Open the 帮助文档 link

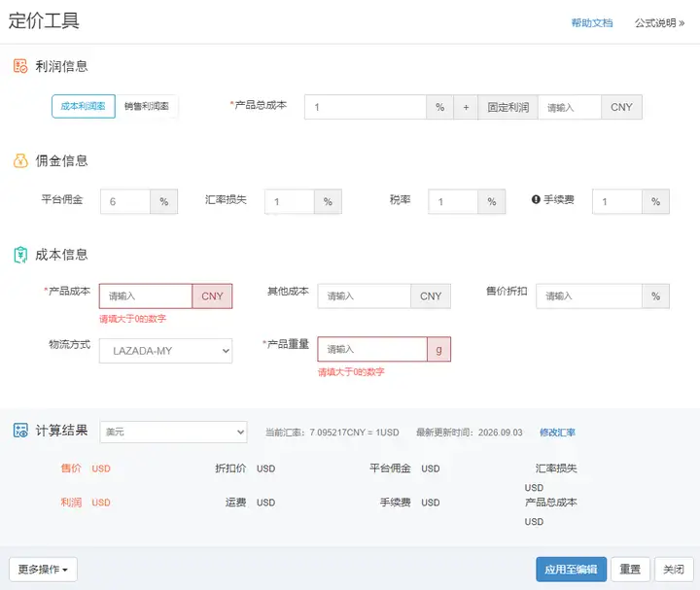click(592, 23)
